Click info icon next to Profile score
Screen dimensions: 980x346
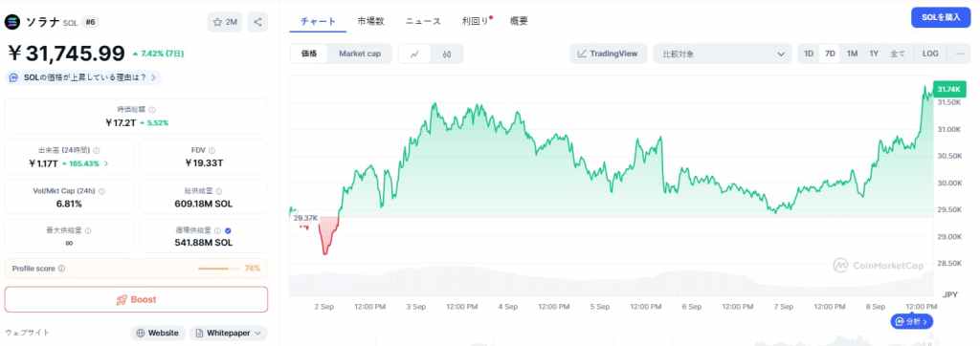61,269
